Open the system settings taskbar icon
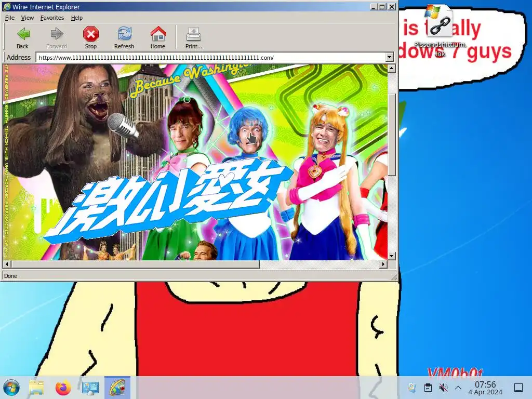This screenshot has height=399, width=532. point(90,388)
